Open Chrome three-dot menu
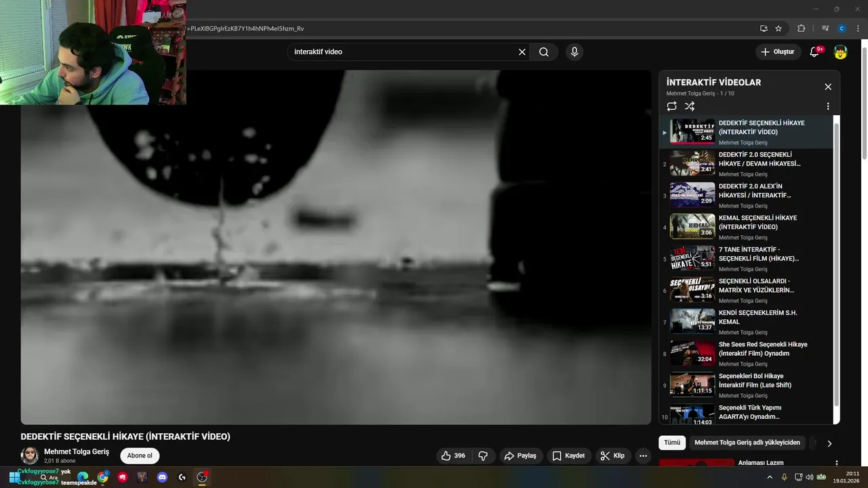 (x=858, y=28)
